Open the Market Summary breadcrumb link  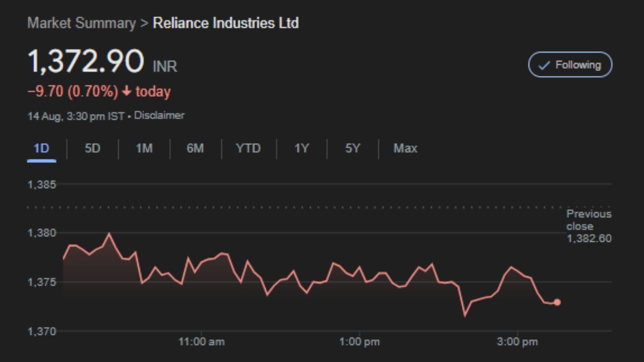click(x=82, y=23)
